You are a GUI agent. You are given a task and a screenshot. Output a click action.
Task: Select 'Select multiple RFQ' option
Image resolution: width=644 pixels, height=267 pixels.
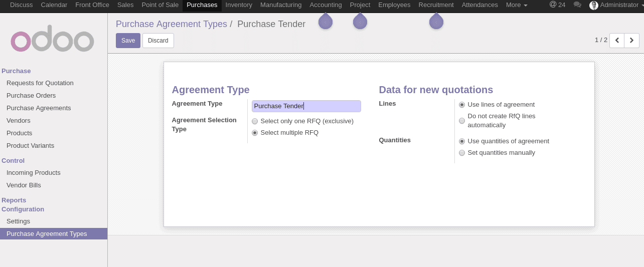click(x=255, y=133)
